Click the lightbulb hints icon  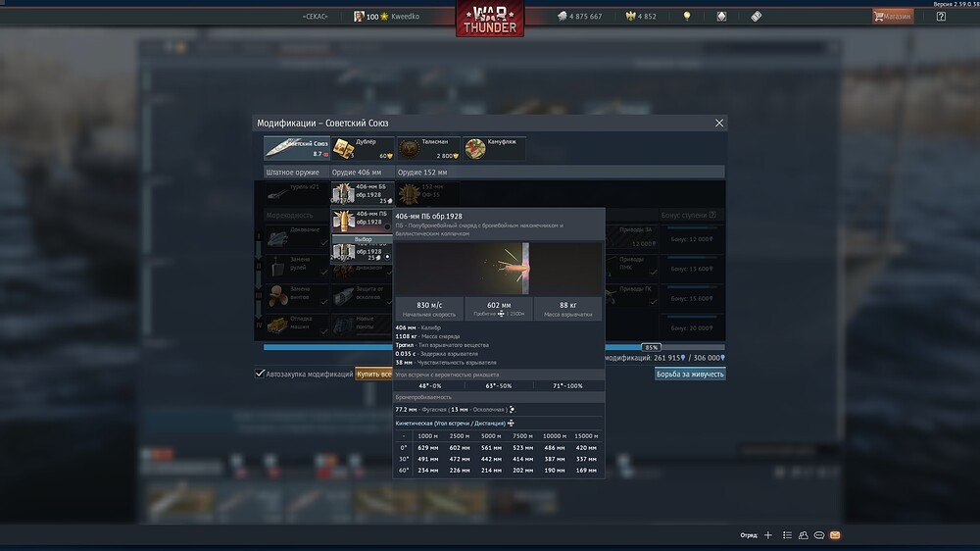click(687, 17)
